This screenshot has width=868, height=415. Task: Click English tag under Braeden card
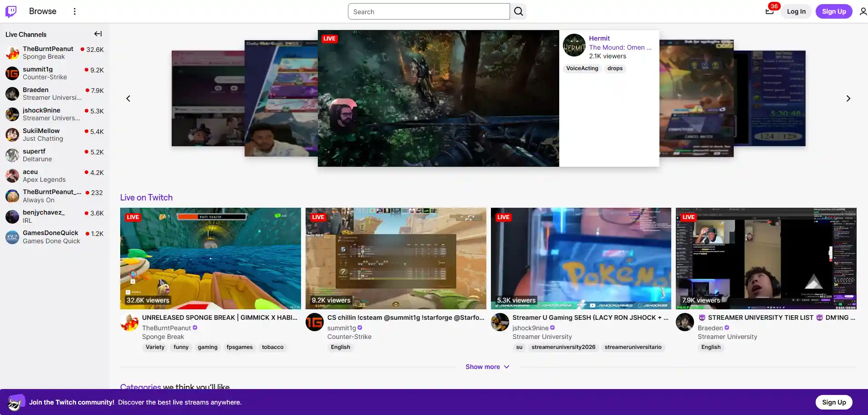pos(711,347)
